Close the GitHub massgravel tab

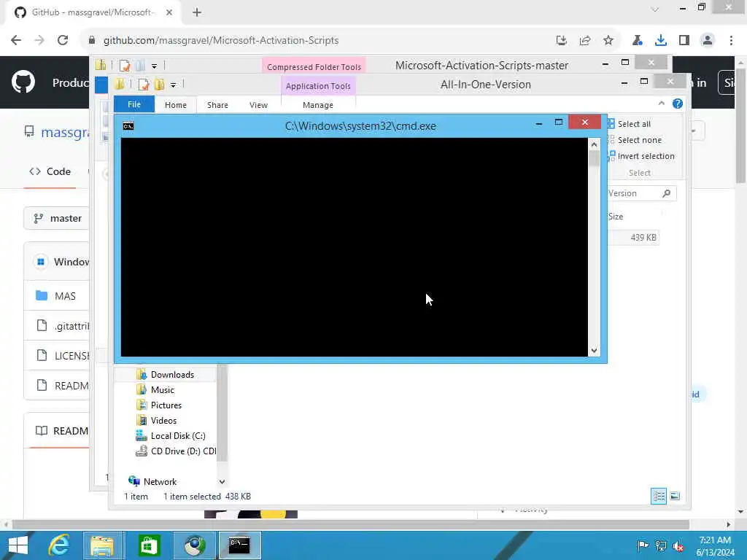(169, 12)
